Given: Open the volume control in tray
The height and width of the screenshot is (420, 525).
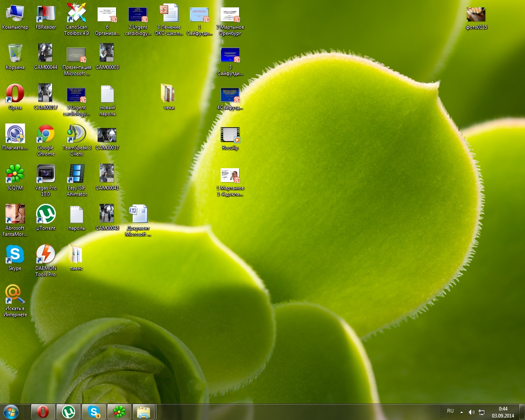Looking at the screenshot, I should coord(472,412).
